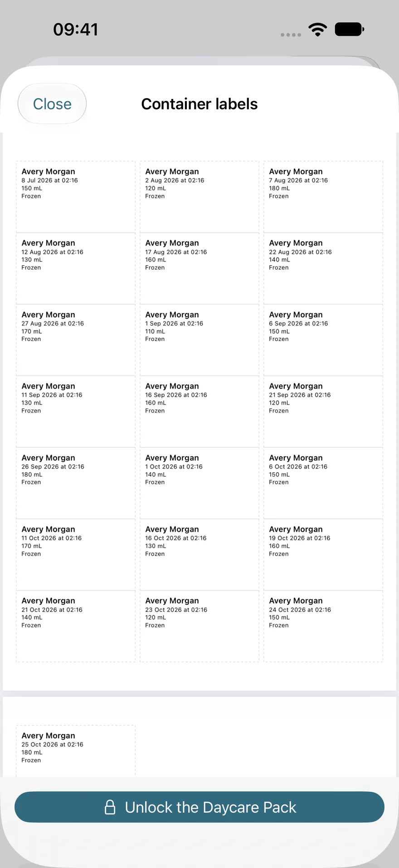Tap the battery status icon
The image size is (399, 868).
pos(350,30)
